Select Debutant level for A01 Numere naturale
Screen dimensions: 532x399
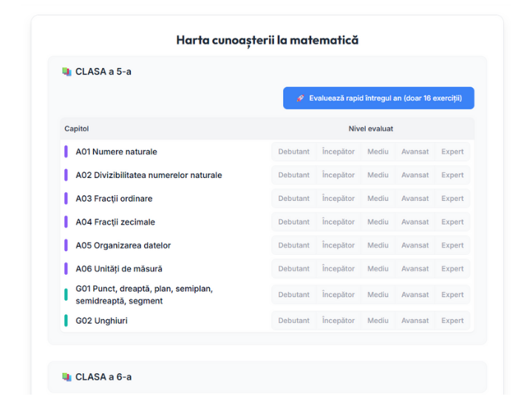pos(293,151)
